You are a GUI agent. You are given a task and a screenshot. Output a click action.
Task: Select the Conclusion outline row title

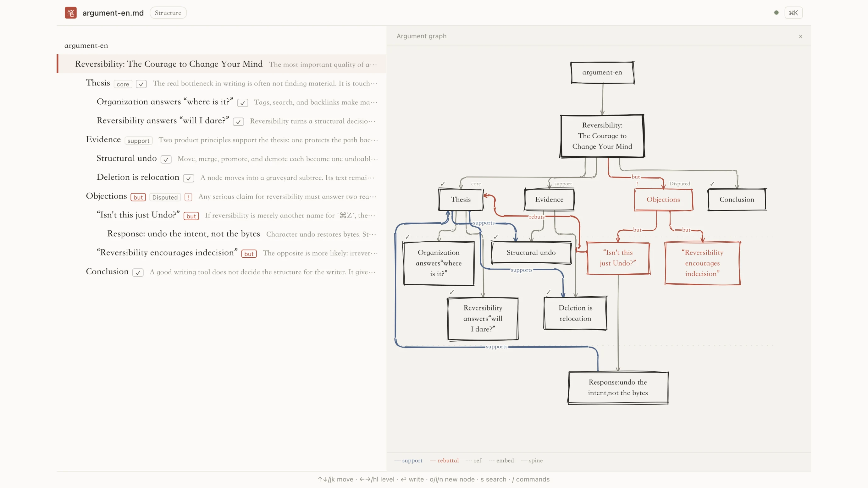tap(107, 271)
